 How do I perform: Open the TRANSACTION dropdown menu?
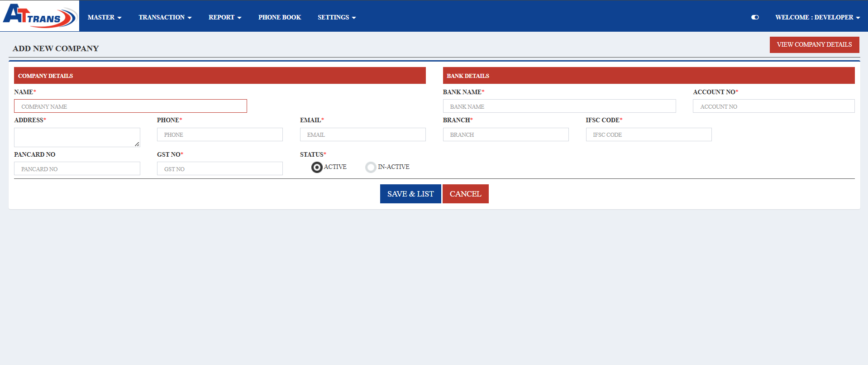(x=165, y=17)
